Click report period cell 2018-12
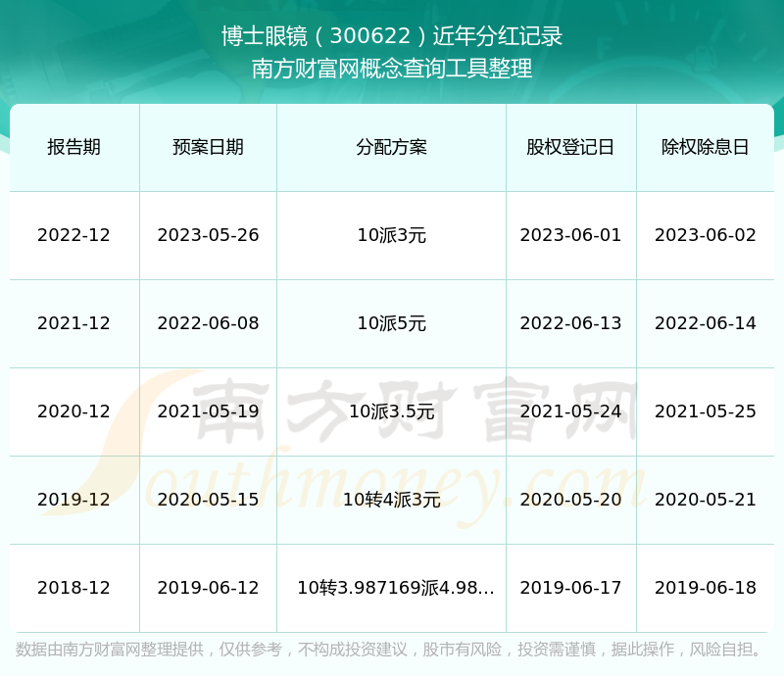 [74, 587]
